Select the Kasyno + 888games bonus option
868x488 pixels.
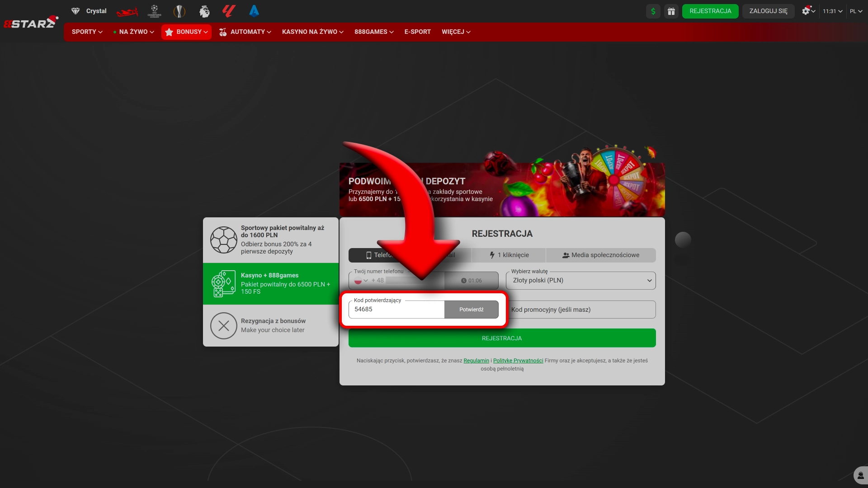(271, 284)
